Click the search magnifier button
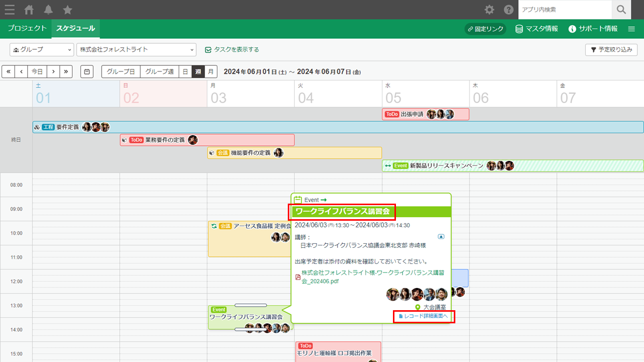This screenshot has width=644, height=362. [x=621, y=10]
